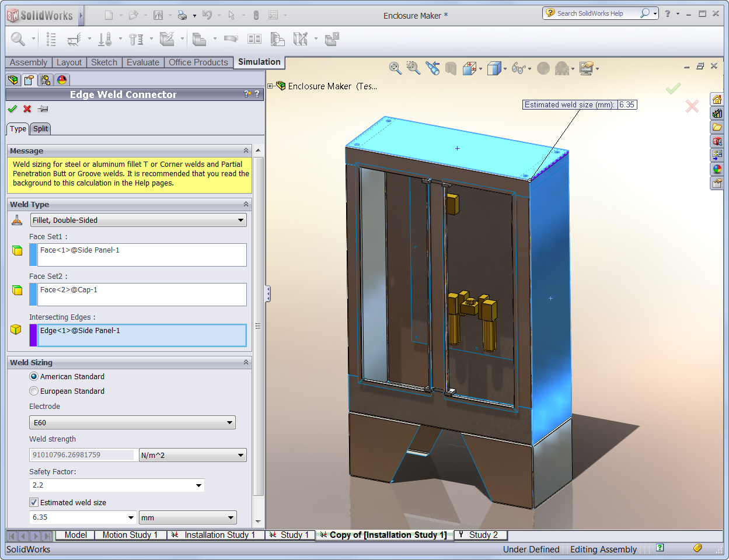Edit the Estimated weld size value field
This screenshot has width=729, height=560.
pyautogui.click(x=76, y=517)
